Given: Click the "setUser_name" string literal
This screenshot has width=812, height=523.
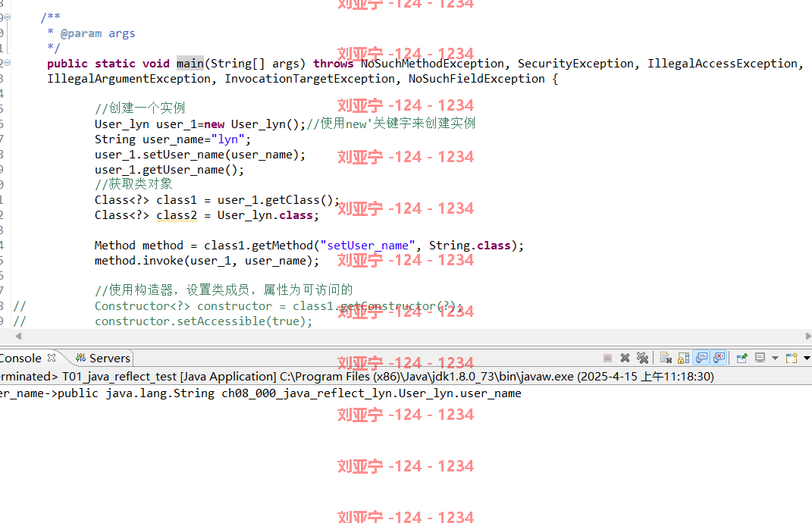Looking at the screenshot, I should [x=368, y=246].
